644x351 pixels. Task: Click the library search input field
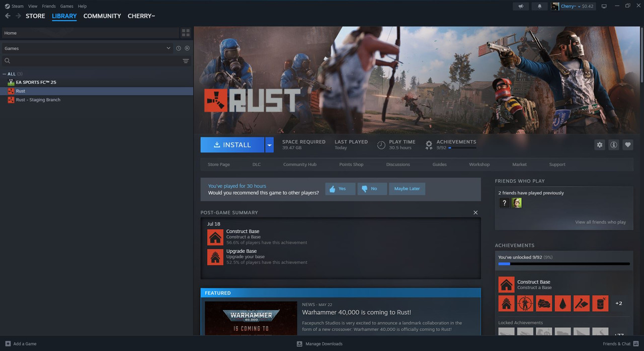tap(96, 61)
